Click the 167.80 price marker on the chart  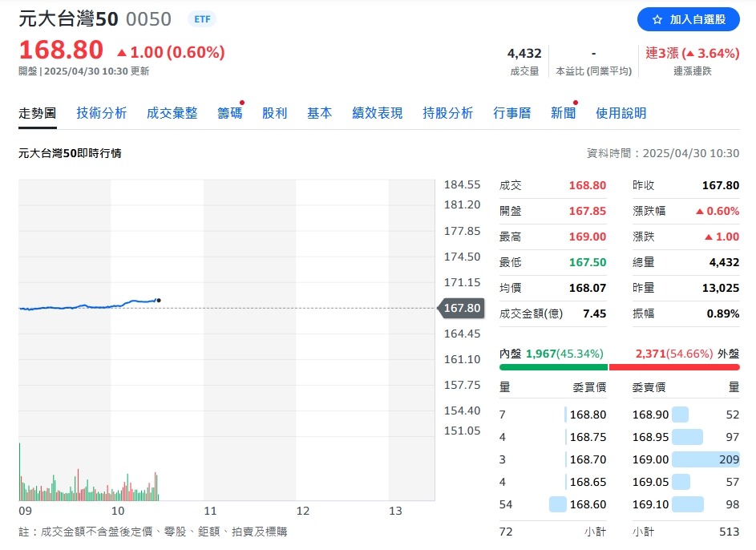[461, 307]
